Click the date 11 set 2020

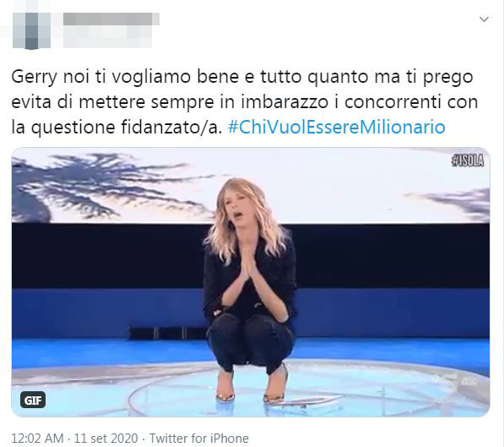tap(106, 438)
